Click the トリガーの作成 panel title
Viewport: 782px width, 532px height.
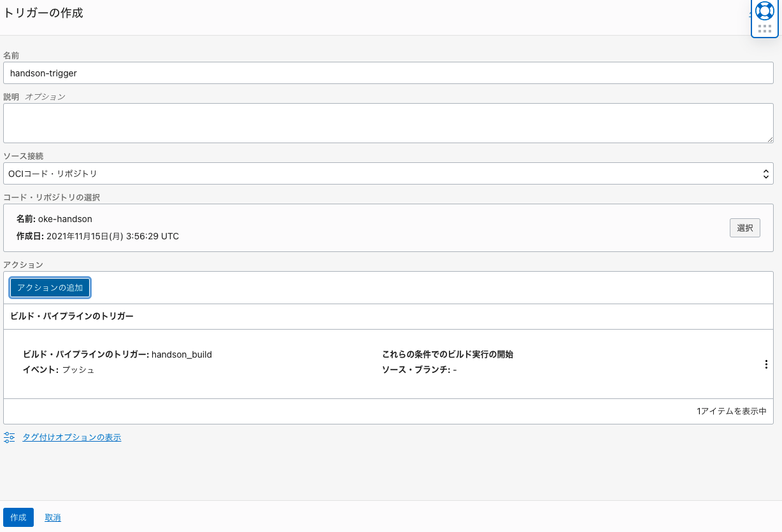(x=43, y=13)
